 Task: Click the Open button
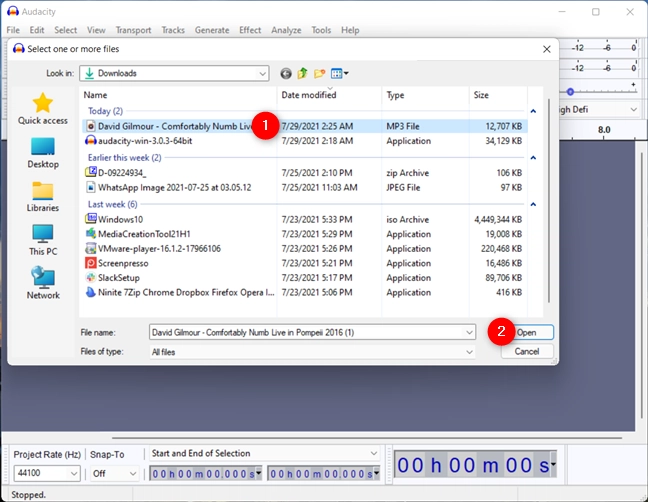527,333
